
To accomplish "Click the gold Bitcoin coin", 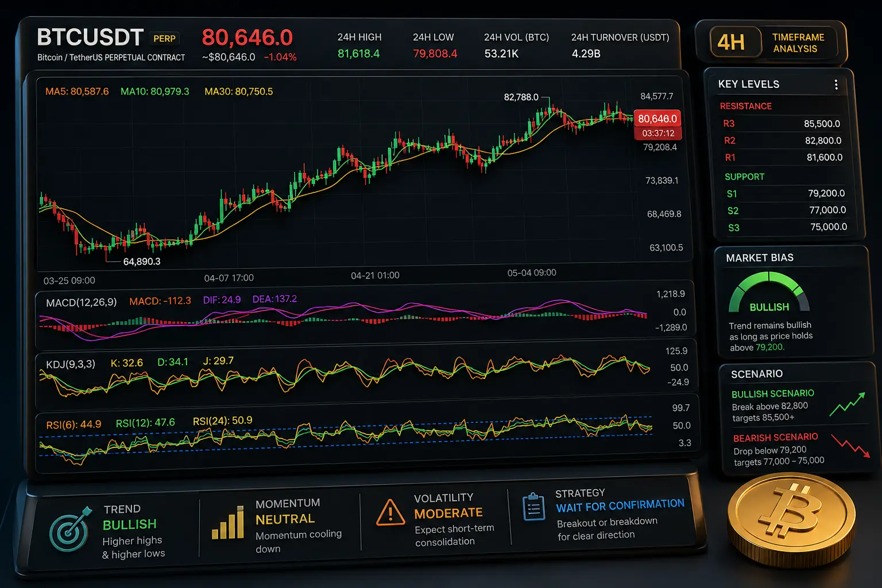I will tap(791, 519).
